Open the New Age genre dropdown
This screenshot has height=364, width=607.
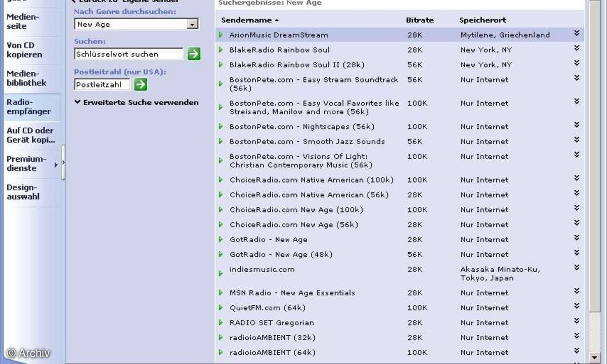pyautogui.click(x=192, y=24)
